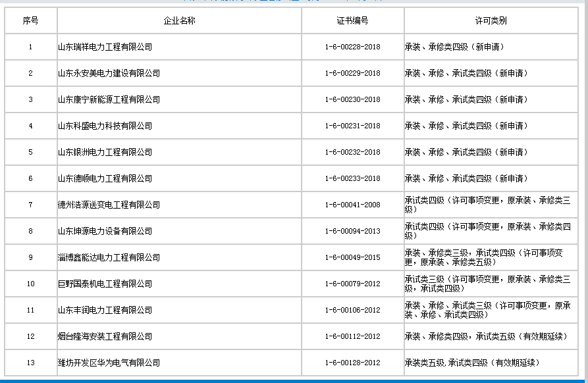The width and height of the screenshot is (588, 383).
Task: Select company name 山东永安美电力建设有限公司
Action: (x=109, y=73)
